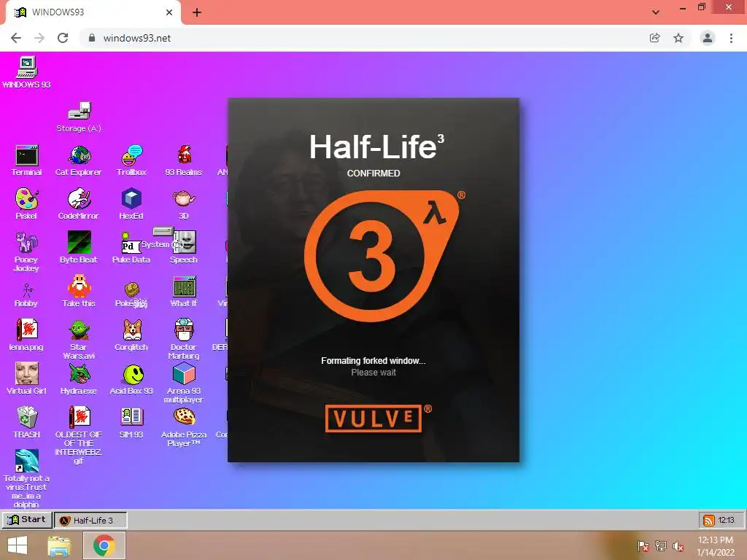
Task: Open the dolphin 'Totally not a virus' icon
Action: pyautogui.click(x=26, y=478)
